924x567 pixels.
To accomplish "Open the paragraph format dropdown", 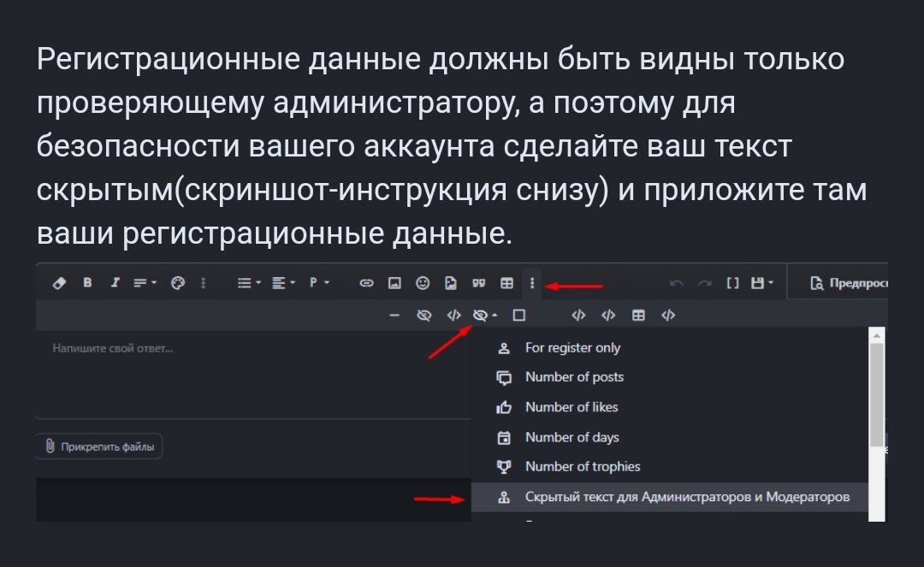I will 319,283.
